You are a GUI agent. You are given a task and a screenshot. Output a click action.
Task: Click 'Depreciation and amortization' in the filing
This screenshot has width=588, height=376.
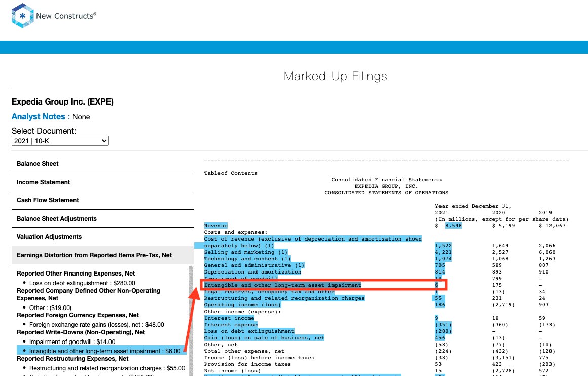[x=252, y=271]
